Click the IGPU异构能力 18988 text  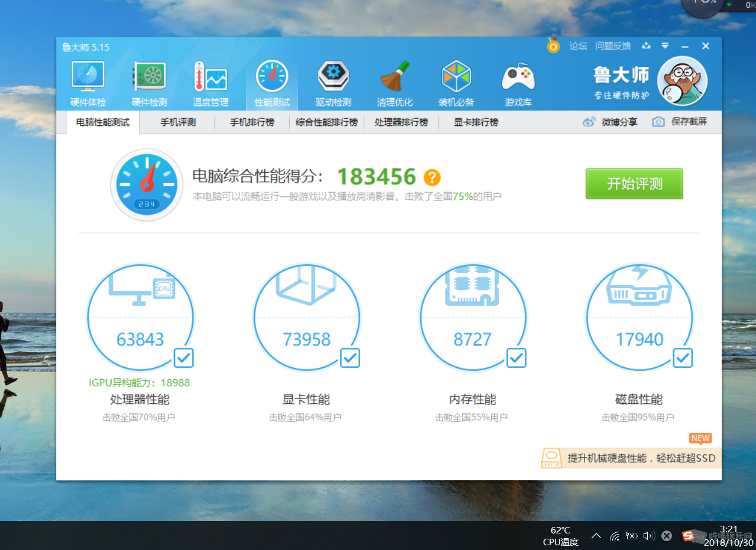(139, 383)
